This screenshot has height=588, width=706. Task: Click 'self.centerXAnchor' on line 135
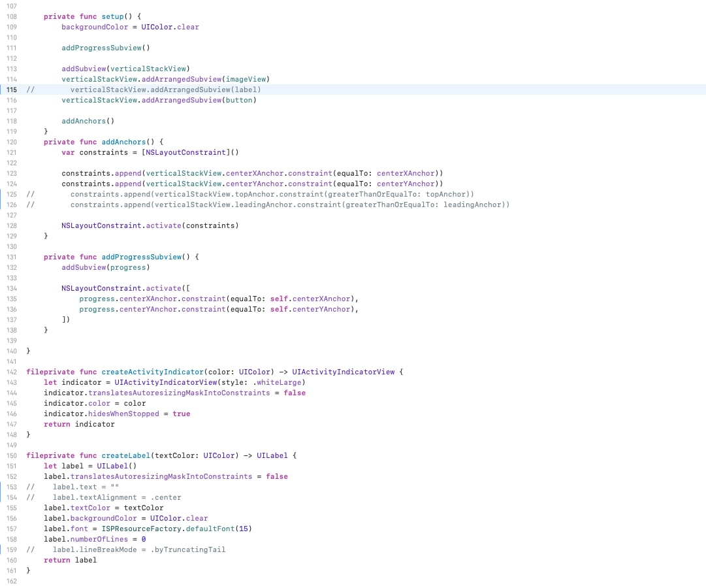(x=310, y=299)
